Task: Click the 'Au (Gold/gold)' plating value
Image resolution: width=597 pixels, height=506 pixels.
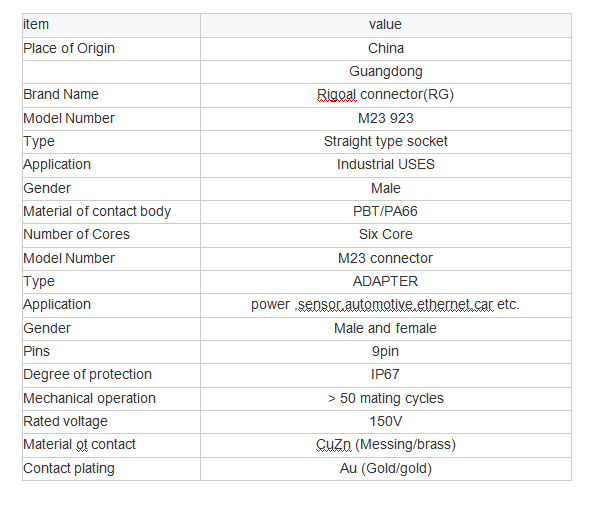Action: click(x=386, y=469)
